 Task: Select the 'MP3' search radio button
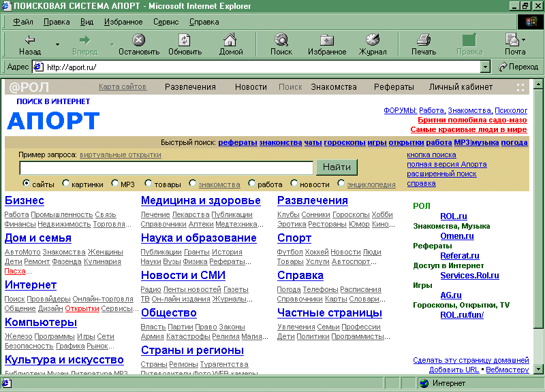[x=115, y=184]
